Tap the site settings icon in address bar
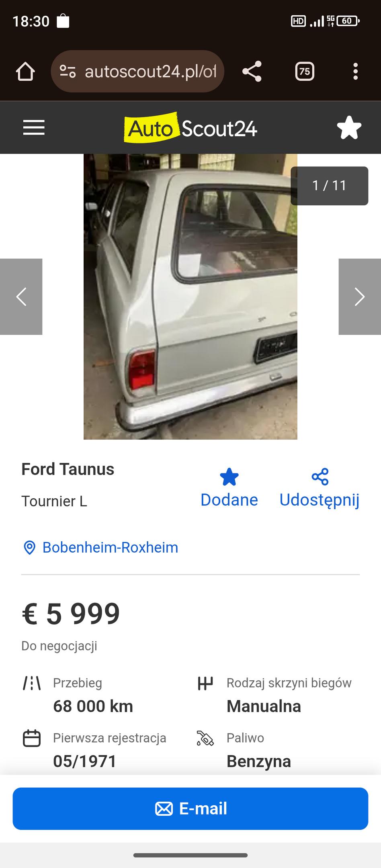This screenshot has width=381, height=868. pyautogui.click(x=68, y=72)
